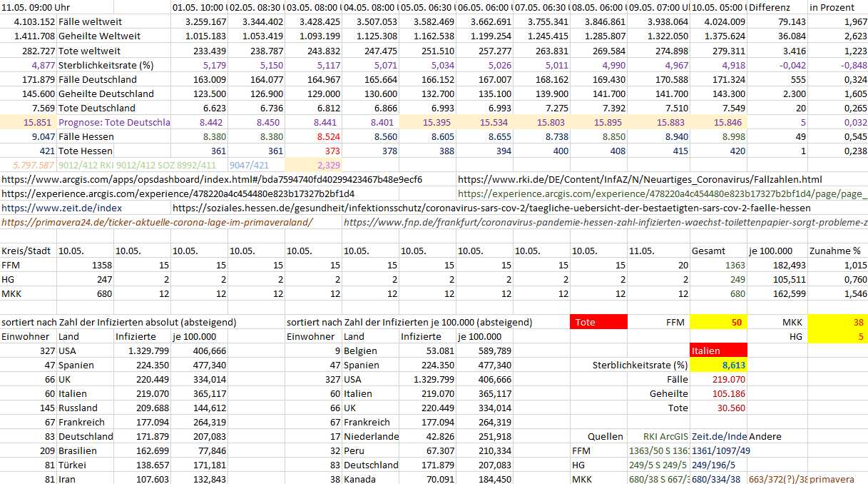Viewport: 868px width, 484px height.
Task: Select the 'Prognose: Tote Deutschla' cell
Action: coord(114,122)
